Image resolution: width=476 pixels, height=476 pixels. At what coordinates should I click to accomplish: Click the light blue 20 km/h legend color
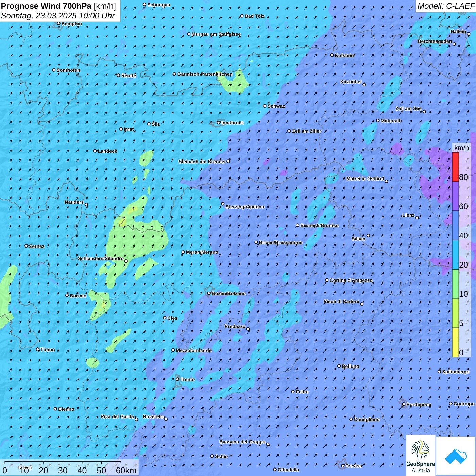point(455,255)
